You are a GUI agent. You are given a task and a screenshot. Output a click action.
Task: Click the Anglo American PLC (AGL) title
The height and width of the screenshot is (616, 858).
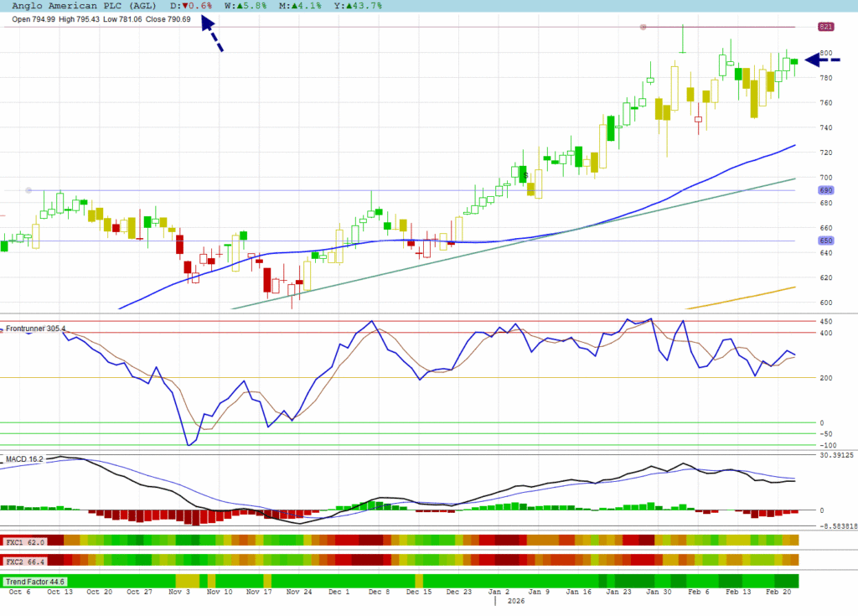coord(84,6)
